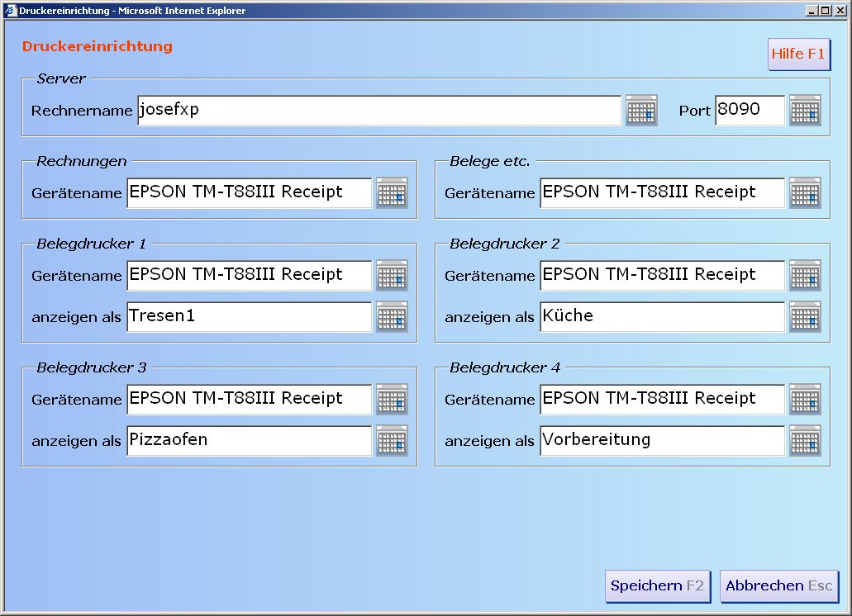
Task: Click the Belegdrucker 3 Gerätename input
Action: (x=249, y=400)
